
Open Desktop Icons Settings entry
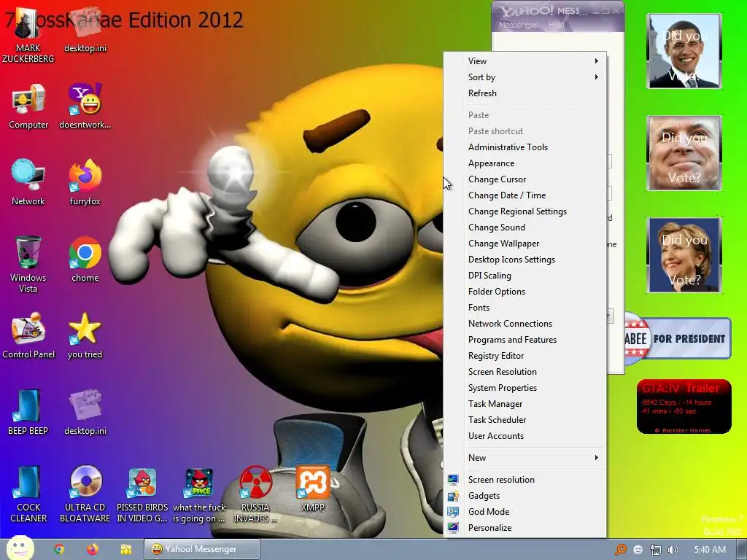pyautogui.click(x=525, y=260)
